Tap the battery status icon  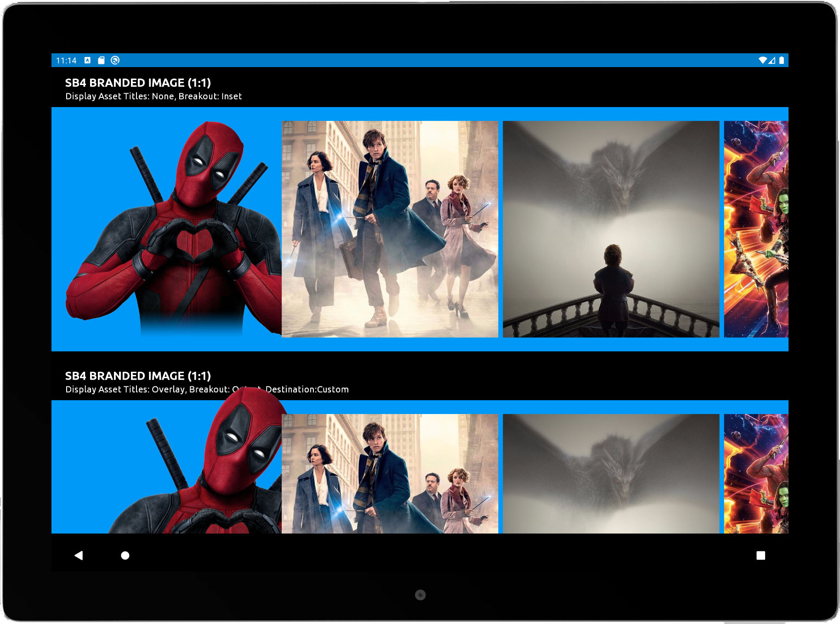point(782,60)
